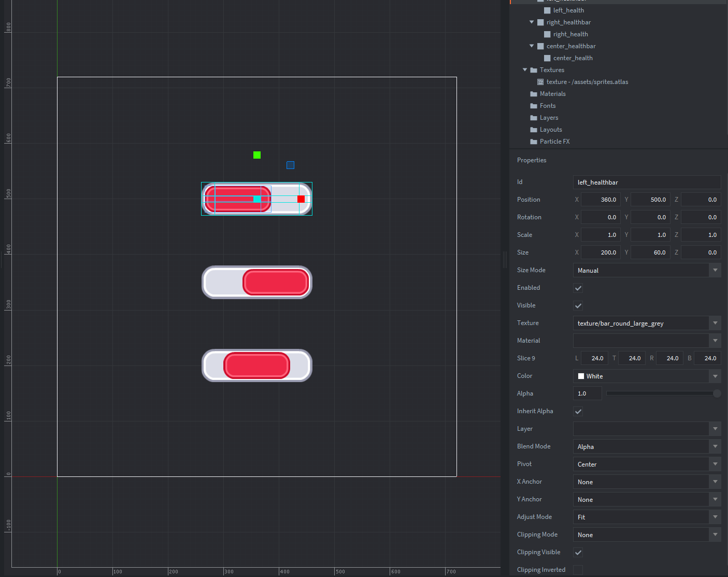Click the Layouts folder icon

(534, 130)
